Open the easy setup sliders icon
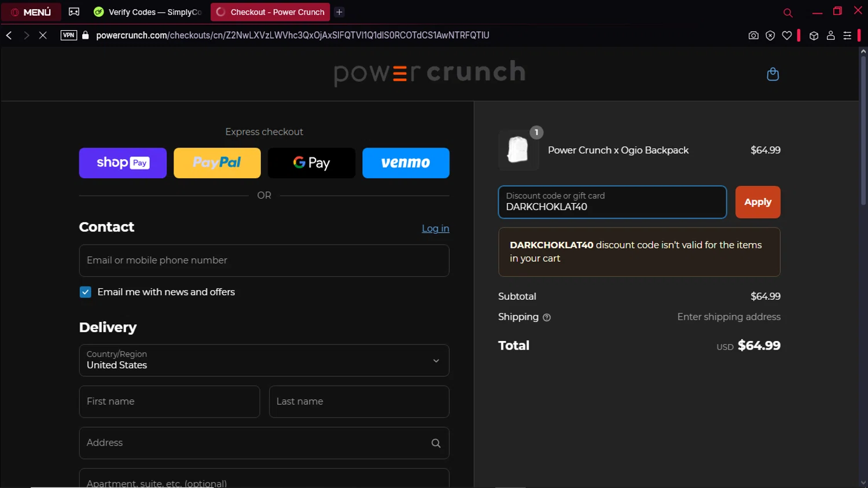 point(847,35)
